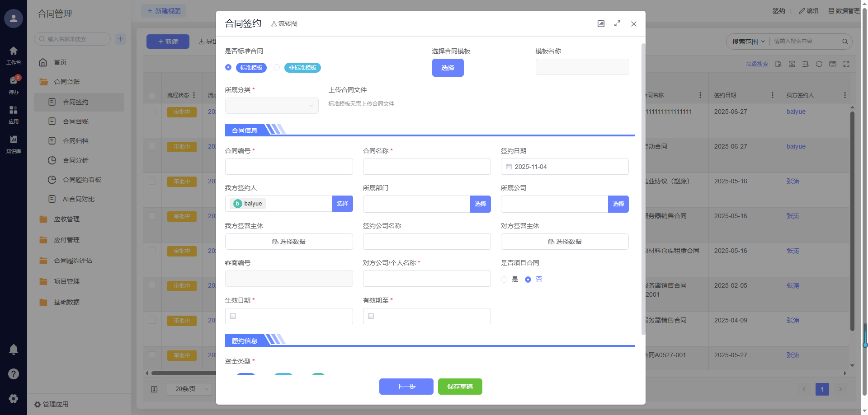
Task: Click the form layout icon in dialog header
Action: point(601,24)
